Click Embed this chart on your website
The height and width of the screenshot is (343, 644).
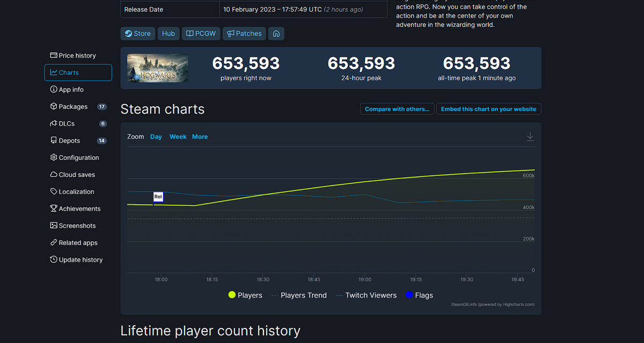488,109
